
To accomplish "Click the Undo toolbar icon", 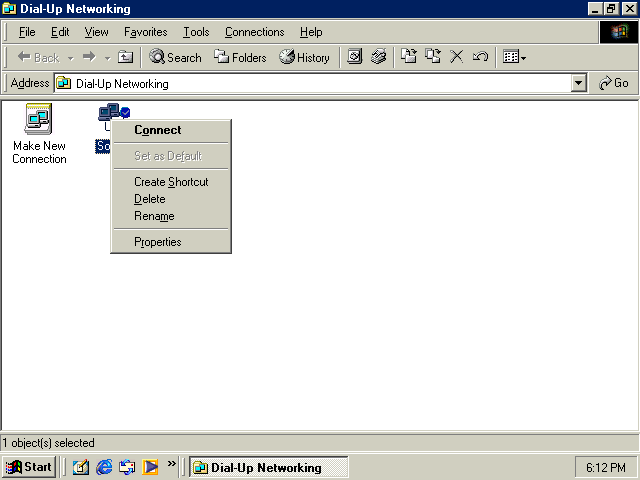I will (x=480, y=57).
